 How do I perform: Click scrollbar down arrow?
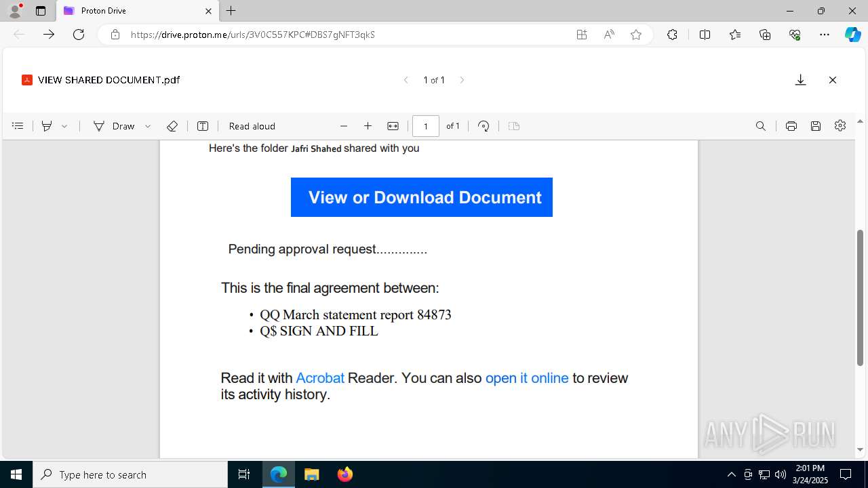point(861,449)
